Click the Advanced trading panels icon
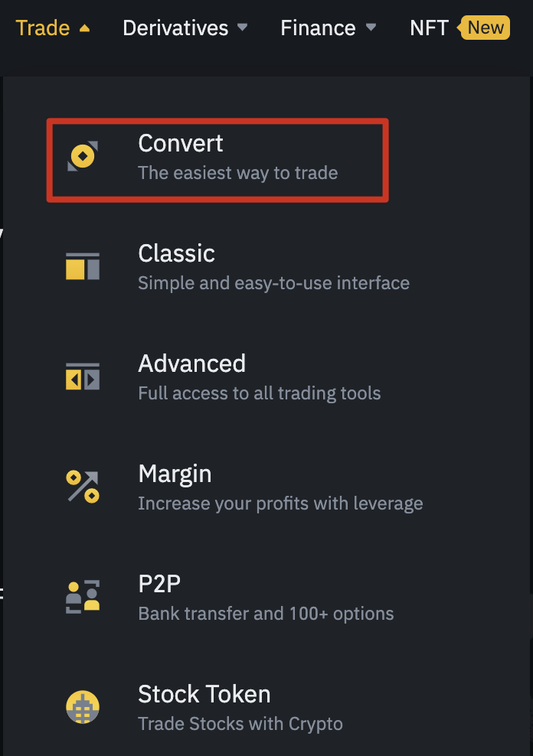 point(83,376)
